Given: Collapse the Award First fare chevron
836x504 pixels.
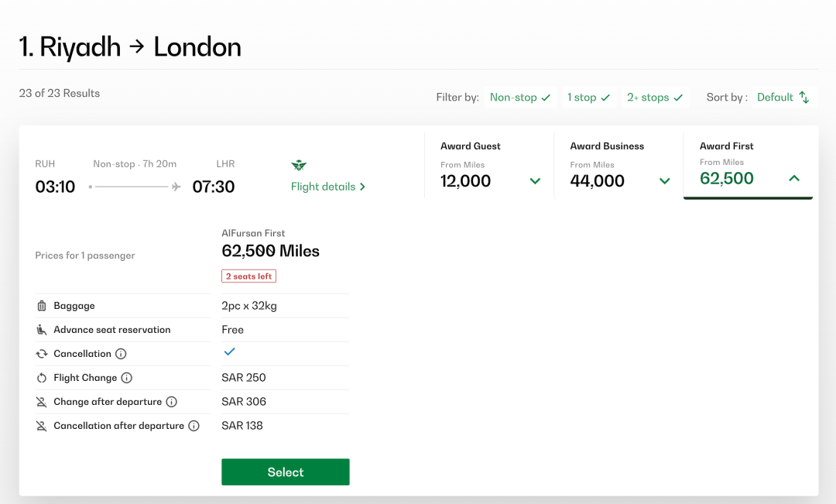Looking at the screenshot, I should (794, 178).
